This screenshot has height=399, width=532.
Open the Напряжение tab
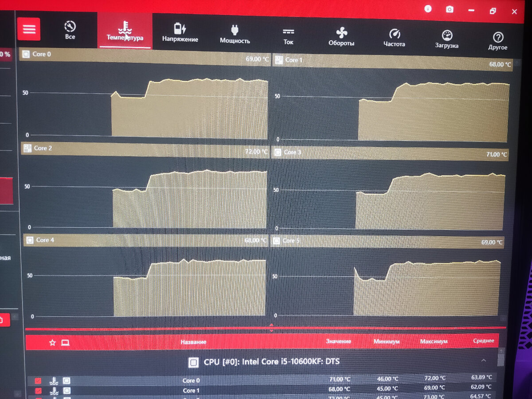180,32
